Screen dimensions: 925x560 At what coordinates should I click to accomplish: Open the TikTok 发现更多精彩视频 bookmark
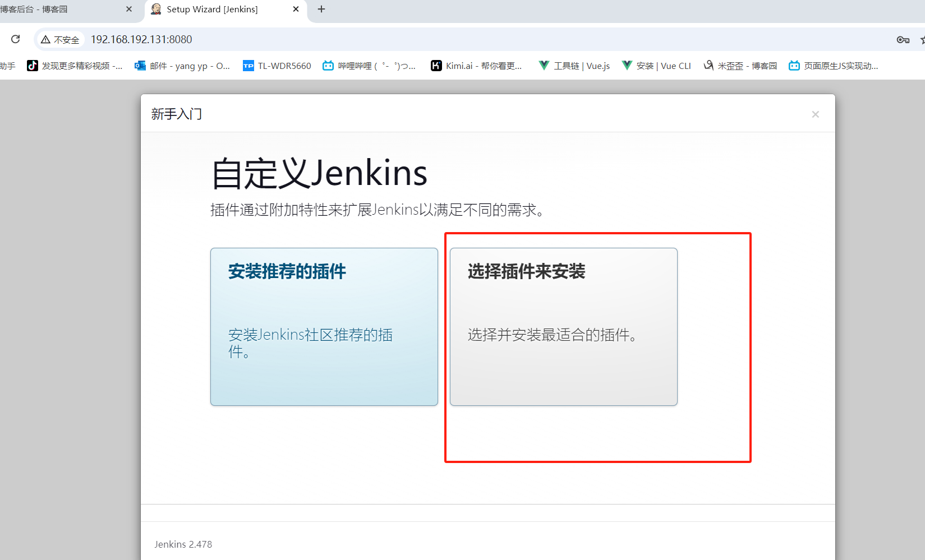[75, 66]
